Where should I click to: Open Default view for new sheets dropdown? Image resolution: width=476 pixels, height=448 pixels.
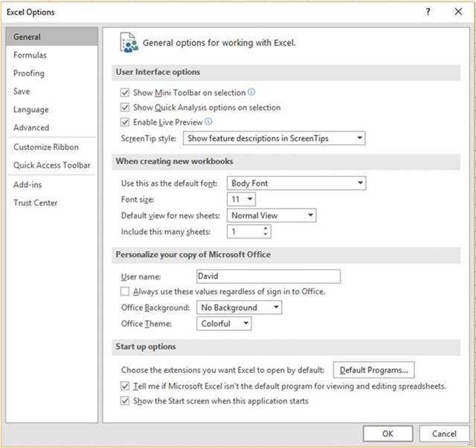click(271, 215)
